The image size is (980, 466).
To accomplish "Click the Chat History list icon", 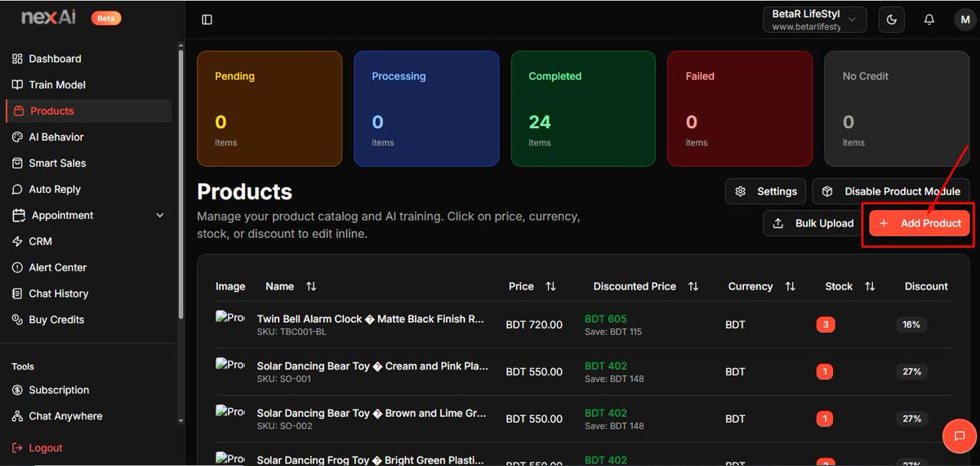I will pos(17,294).
